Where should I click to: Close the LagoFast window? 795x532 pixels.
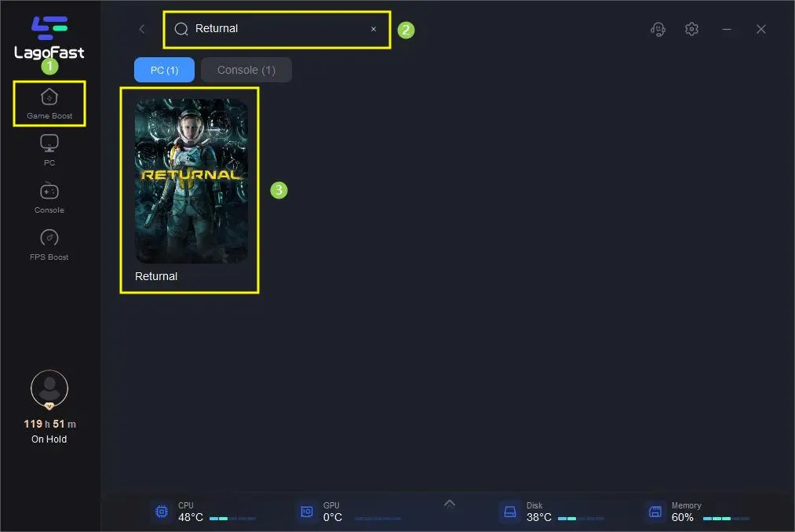coord(761,29)
